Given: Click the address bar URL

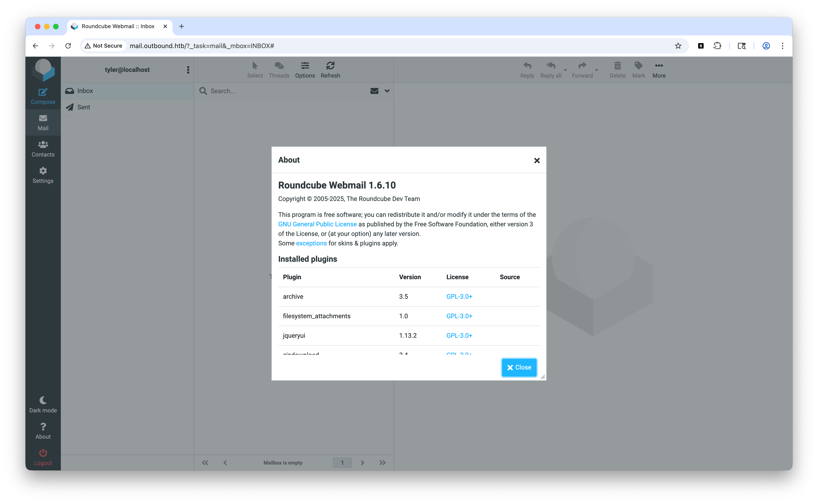Looking at the screenshot, I should (x=202, y=46).
